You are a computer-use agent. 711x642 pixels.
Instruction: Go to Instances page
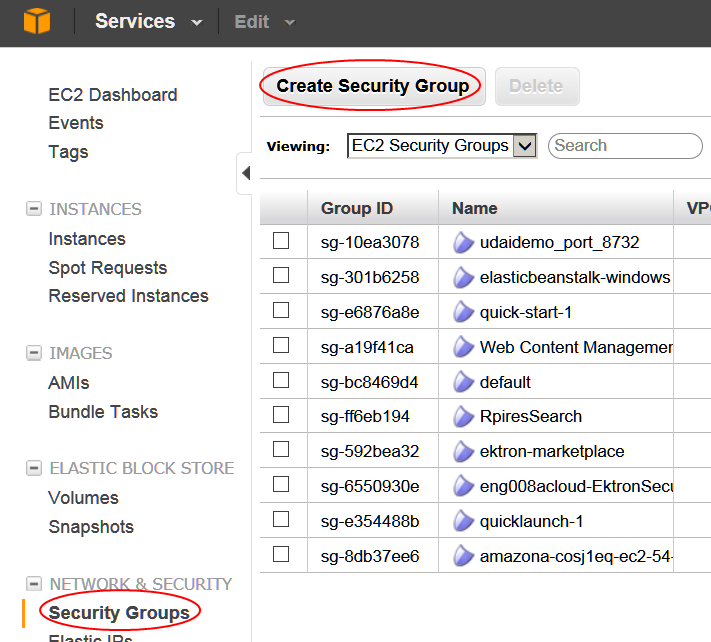click(87, 239)
